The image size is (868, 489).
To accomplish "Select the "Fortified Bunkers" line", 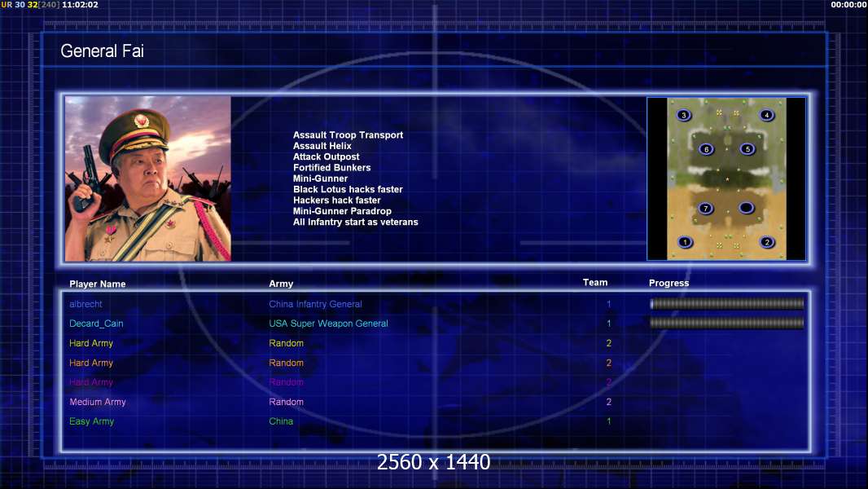I will [331, 167].
